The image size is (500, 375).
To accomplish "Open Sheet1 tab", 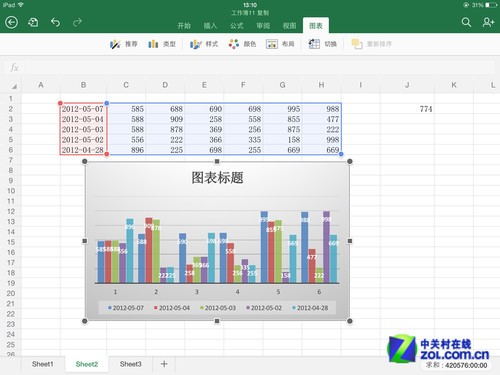I will [43, 364].
